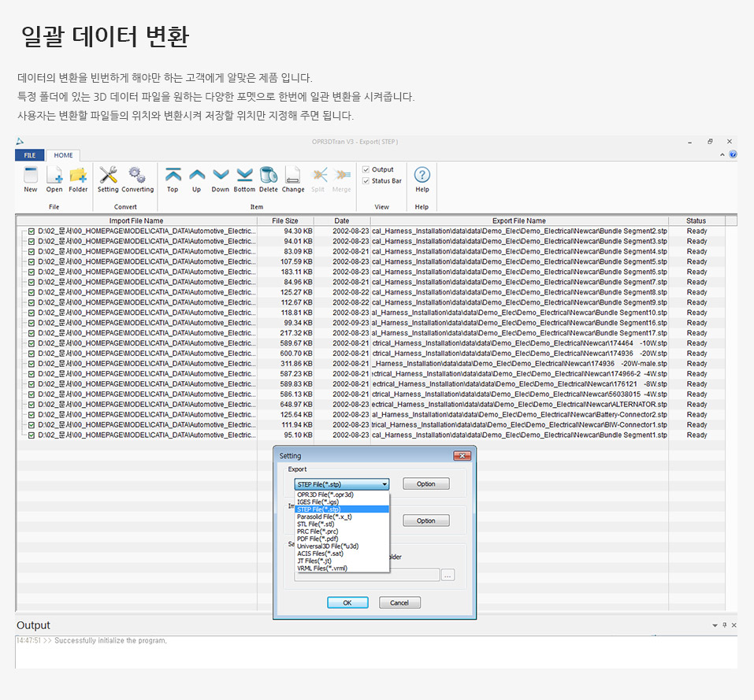Open the Setting tool in the ribbon

[108, 176]
